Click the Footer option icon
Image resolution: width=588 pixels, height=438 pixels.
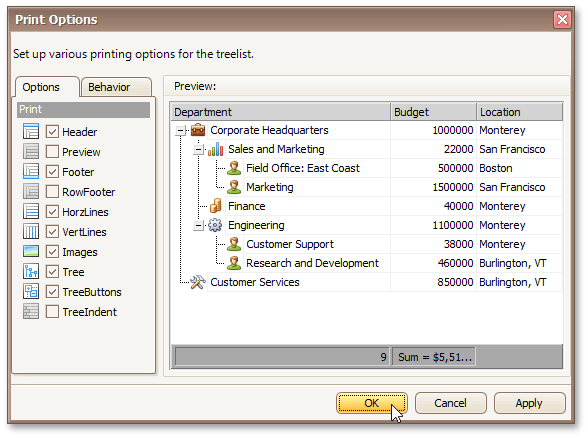tap(31, 172)
